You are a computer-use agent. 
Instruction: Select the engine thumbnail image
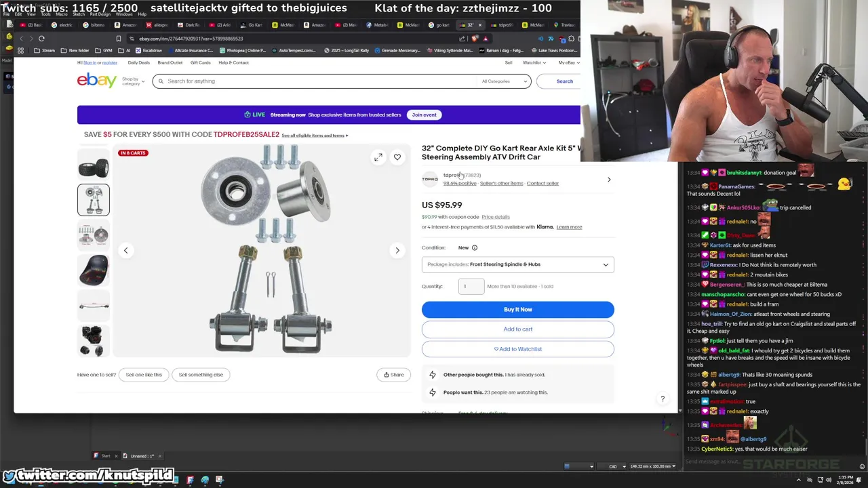point(94,341)
